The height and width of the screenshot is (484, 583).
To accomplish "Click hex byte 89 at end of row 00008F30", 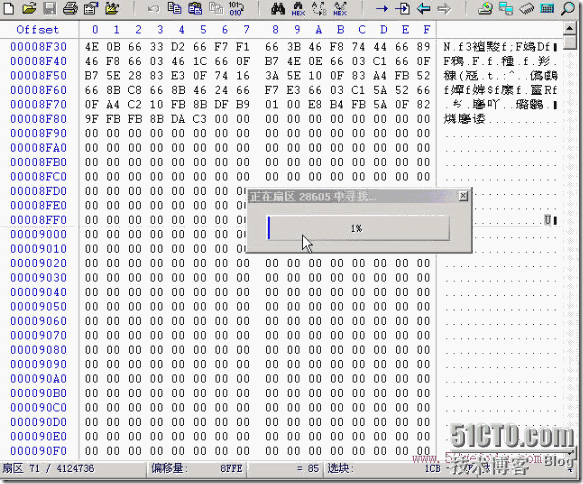I will tap(423, 46).
